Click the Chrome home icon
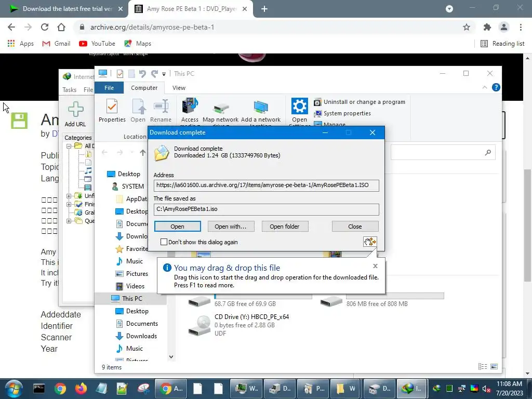532x399 pixels. 61,27
